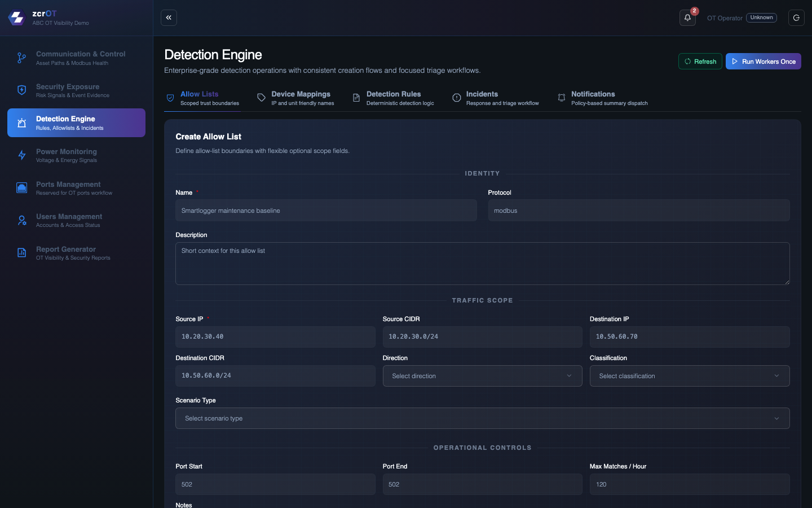Focus the Port Start field
The image size is (812, 508).
[x=275, y=484]
